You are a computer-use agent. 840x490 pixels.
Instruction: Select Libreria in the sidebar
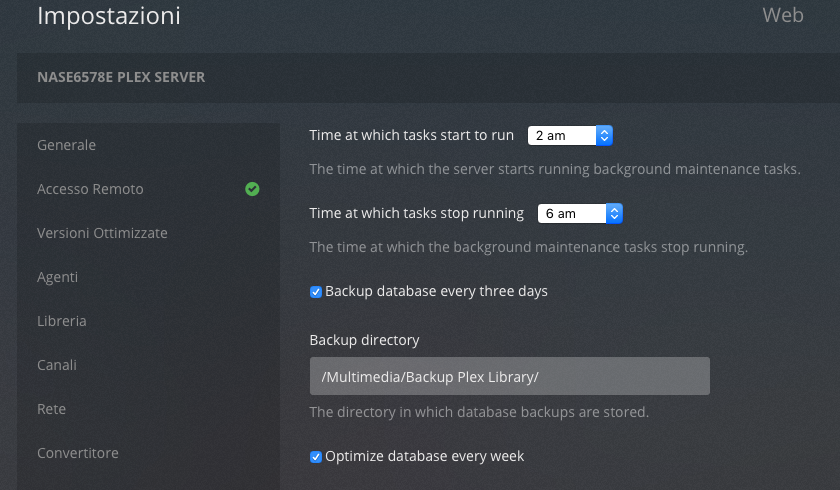(61, 321)
